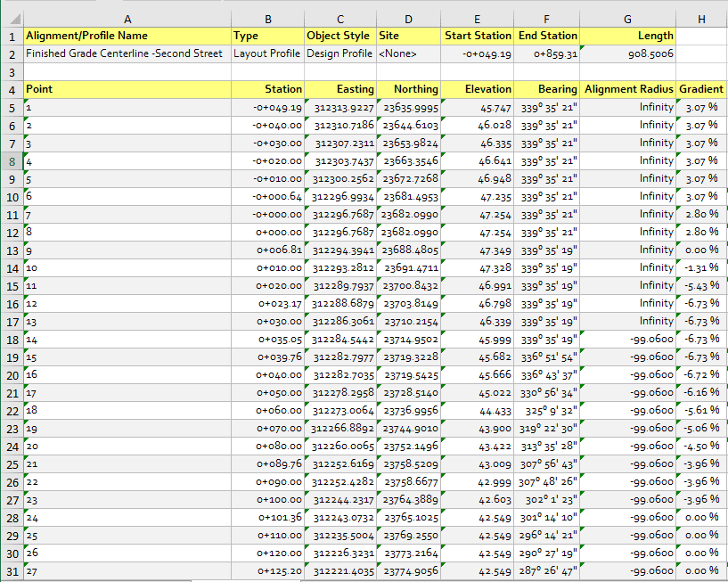Viewport: 728px width, 582px height.
Task: Select the '<None>' site cell
Action: coord(408,53)
